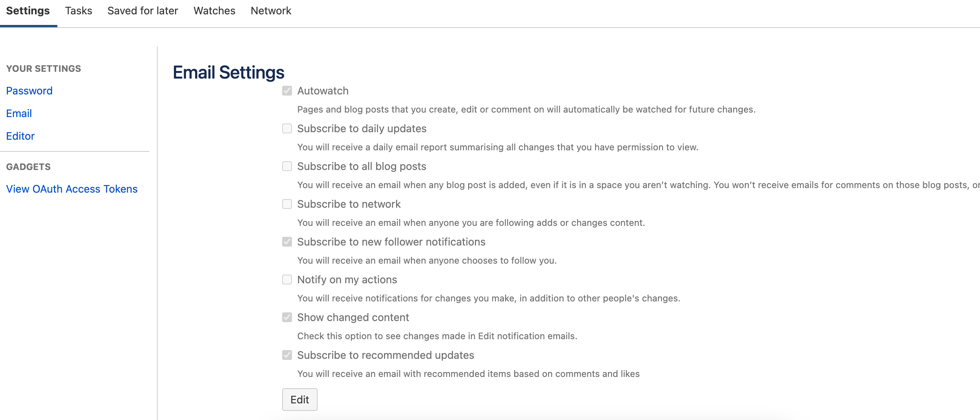This screenshot has width=980, height=420.
Task: Click the Edit button
Action: [300, 400]
